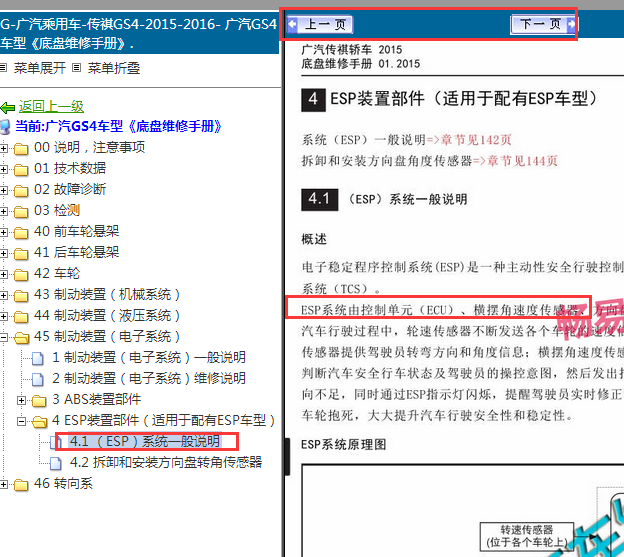Click the ESP系统原理图 heading
This screenshot has height=557, width=624.
coord(343,444)
